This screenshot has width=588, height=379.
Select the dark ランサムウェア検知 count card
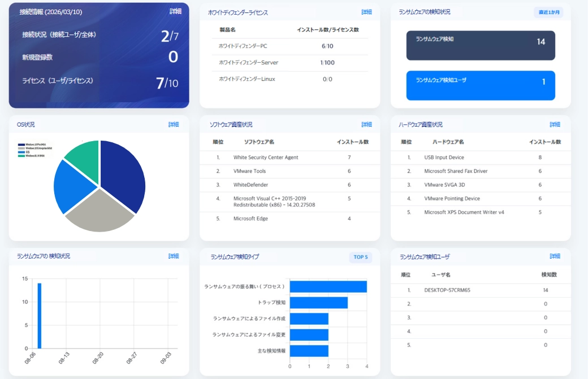point(479,46)
